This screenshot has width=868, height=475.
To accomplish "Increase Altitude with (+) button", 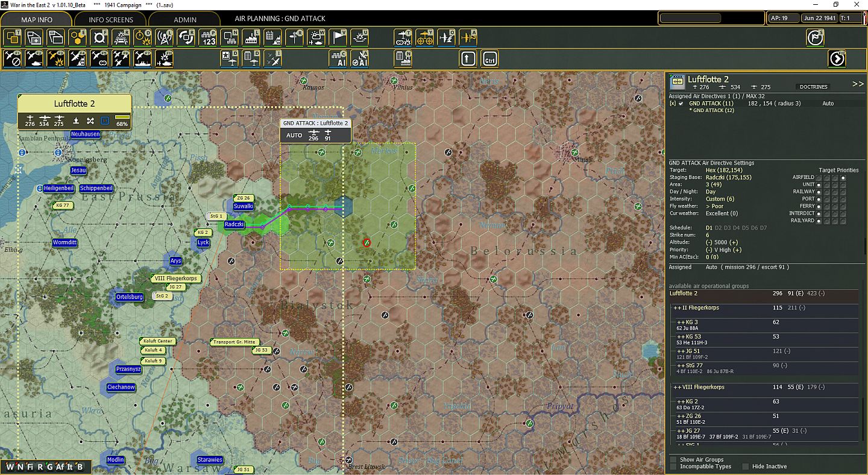I will pos(733,242).
